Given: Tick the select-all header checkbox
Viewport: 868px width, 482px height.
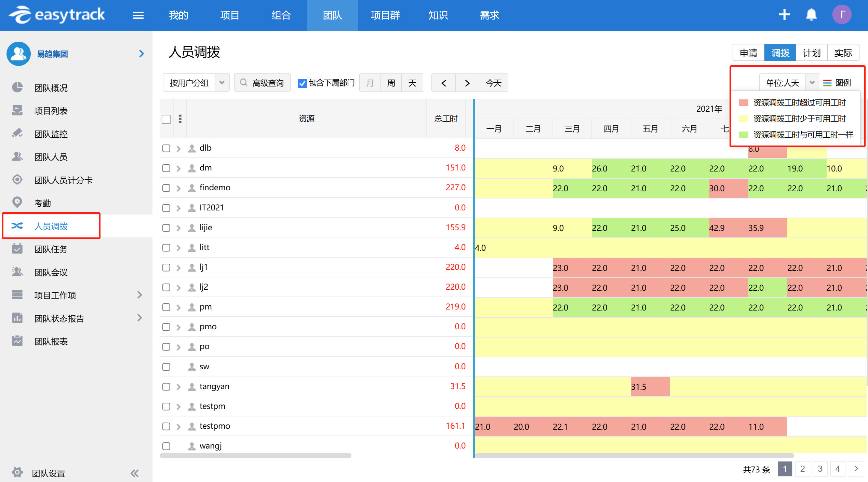Looking at the screenshot, I should [x=166, y=119].
